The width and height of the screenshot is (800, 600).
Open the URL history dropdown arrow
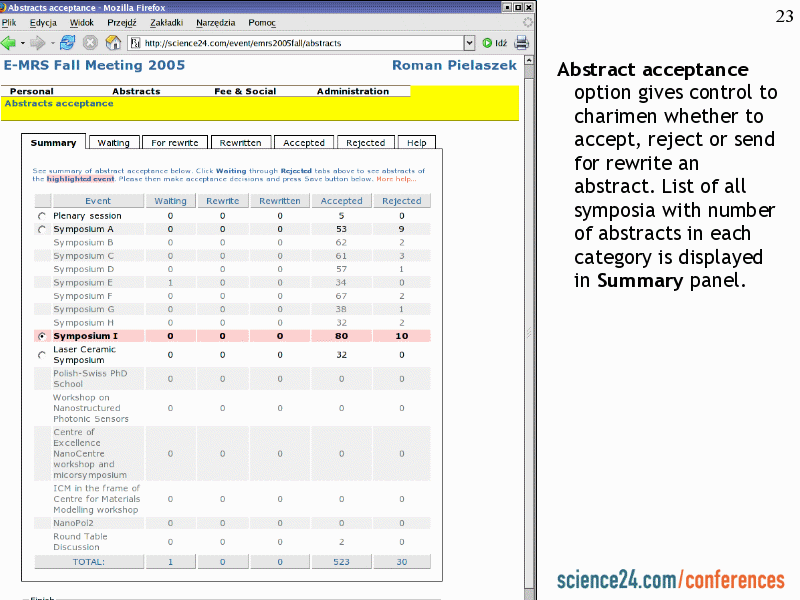(469, 43)
